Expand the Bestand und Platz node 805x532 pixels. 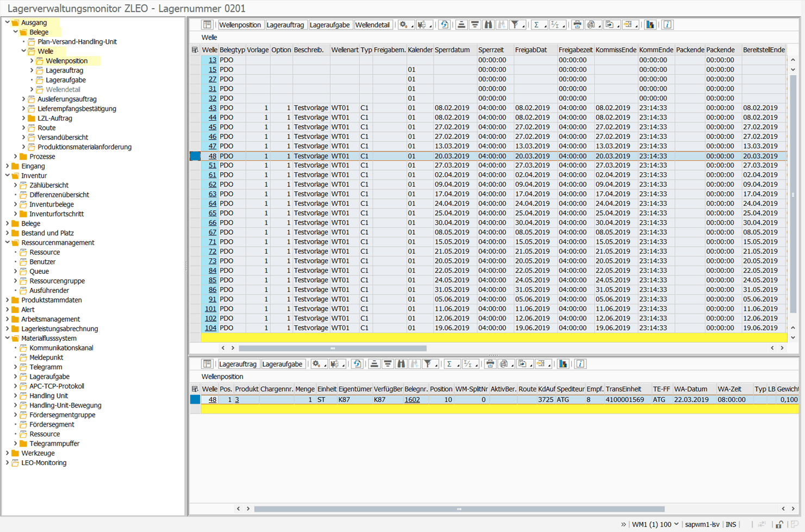[x=7, y=233]
